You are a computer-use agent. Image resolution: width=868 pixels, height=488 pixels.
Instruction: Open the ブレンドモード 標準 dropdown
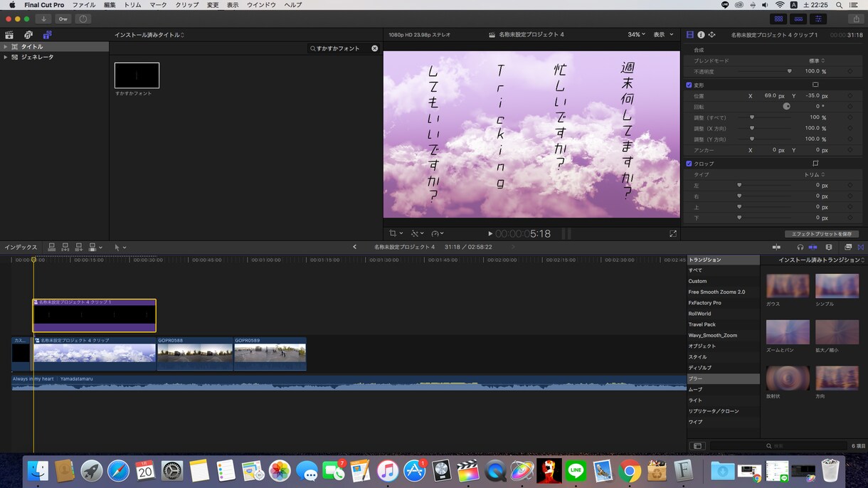(x=817, y=61)
